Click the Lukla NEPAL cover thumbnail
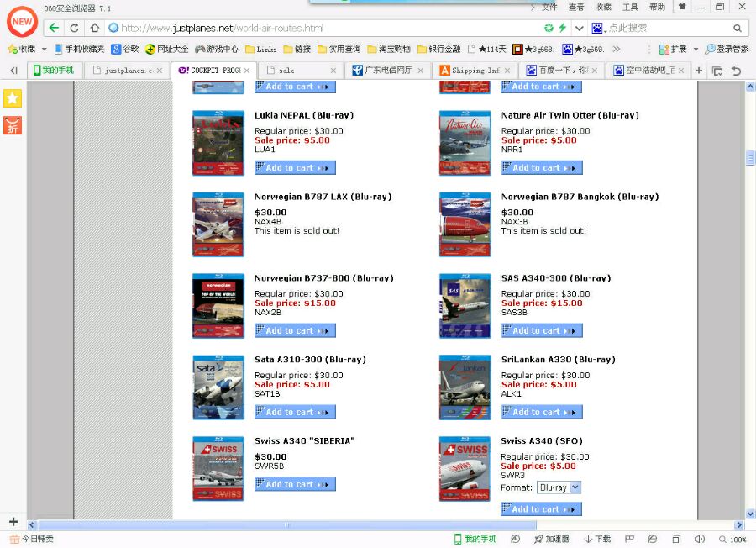This screenshot has width=756, height=548. tap(218, 143)
